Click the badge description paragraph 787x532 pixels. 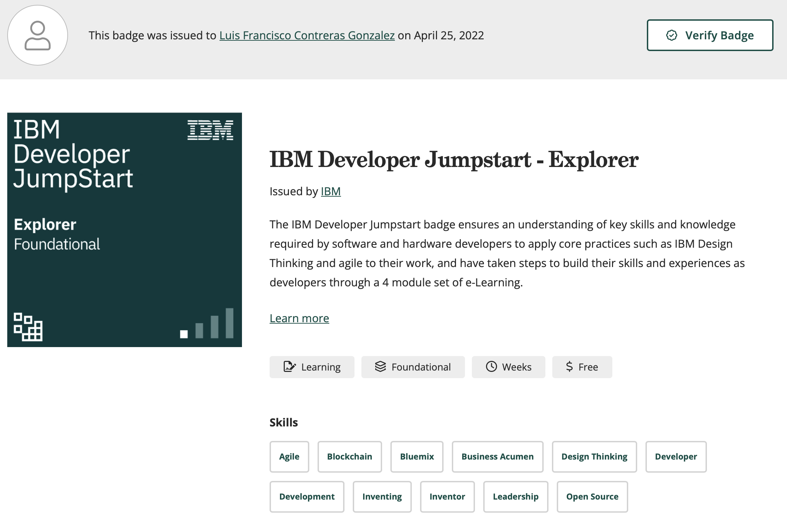(x=507, y=253)
